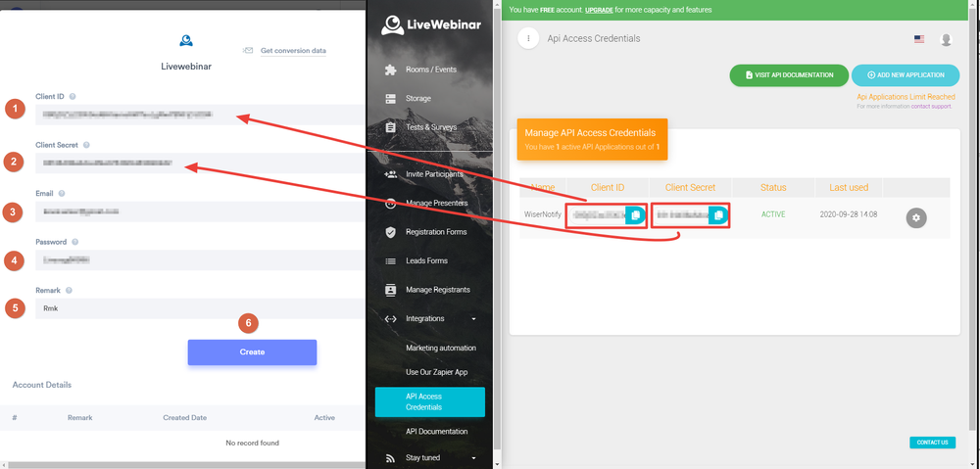Copy the Client ID with the copy icon

[x=635, y=214]
